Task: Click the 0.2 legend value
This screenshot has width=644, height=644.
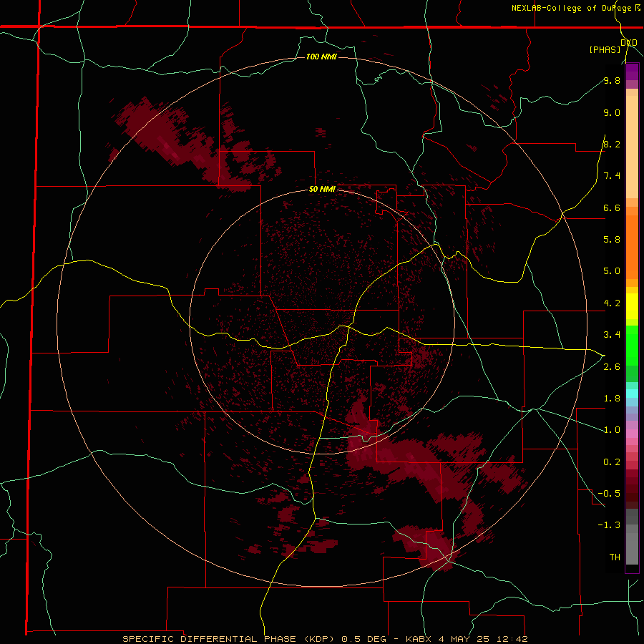Action: (612, 462)
